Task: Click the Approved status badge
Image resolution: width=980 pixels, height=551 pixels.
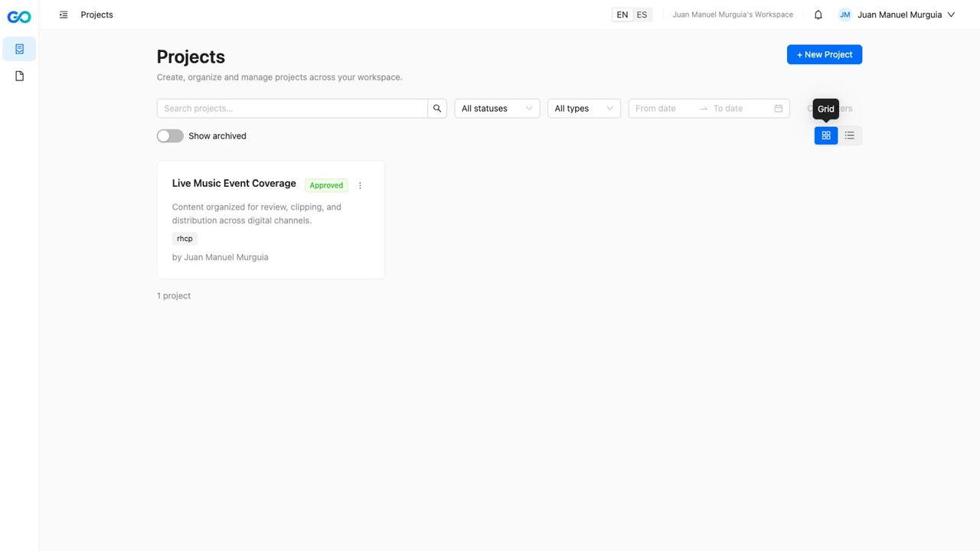Action: coord(326,185)
